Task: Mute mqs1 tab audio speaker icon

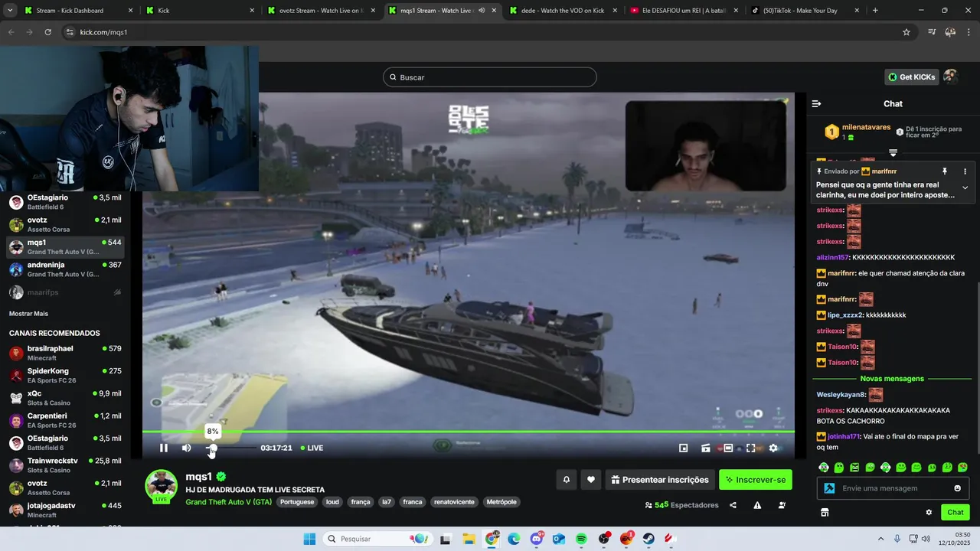Action: point(482,11)
